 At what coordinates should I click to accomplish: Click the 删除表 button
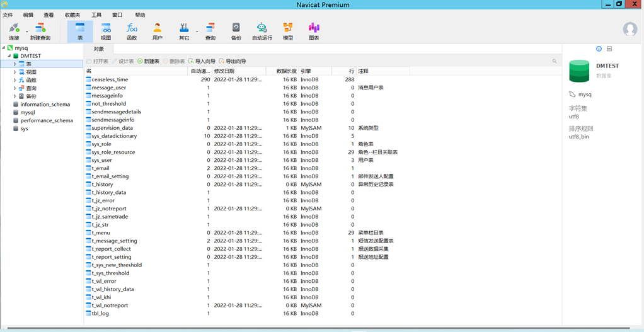pos(174,61)
